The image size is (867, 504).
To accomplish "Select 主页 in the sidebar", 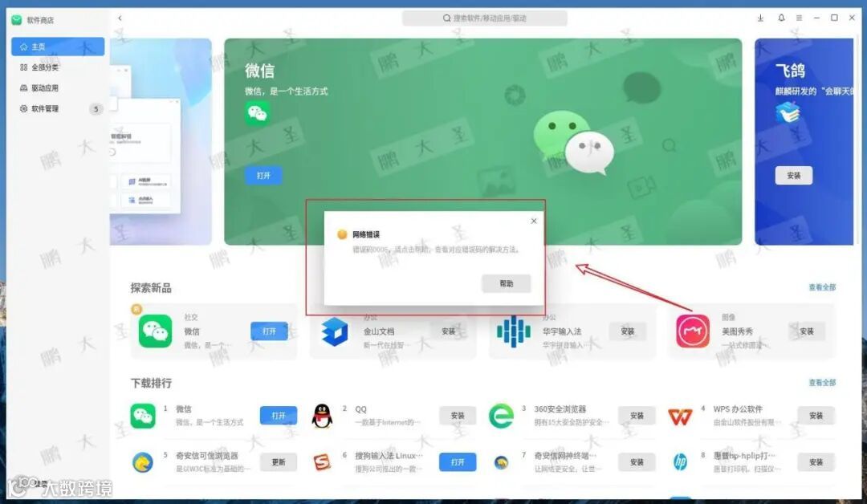I will (x=58, y=47).
